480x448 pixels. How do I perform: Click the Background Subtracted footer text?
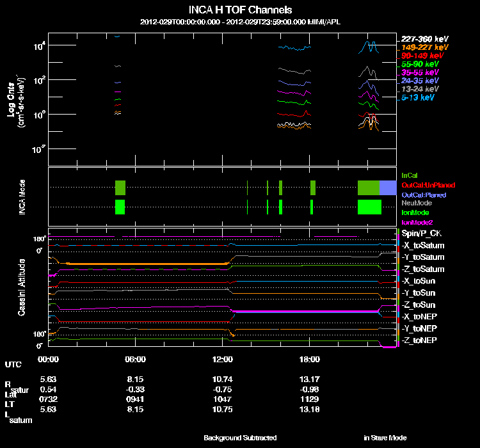pyautogui.click(x=240, y=438)
